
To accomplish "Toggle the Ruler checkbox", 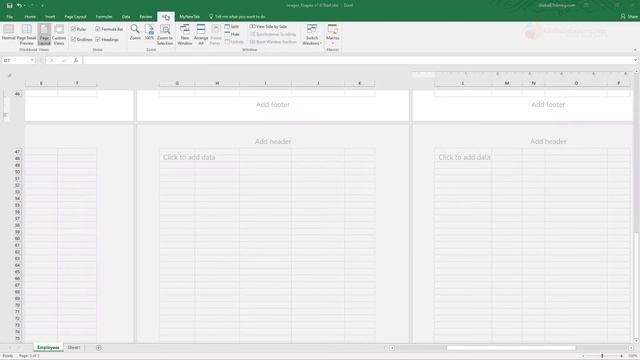I will coord(78,29).
